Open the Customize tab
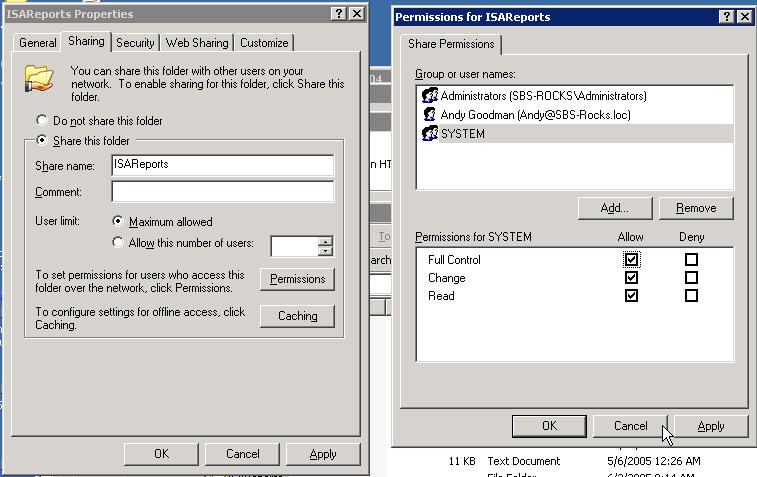The image size is (757, 477). 264,43
